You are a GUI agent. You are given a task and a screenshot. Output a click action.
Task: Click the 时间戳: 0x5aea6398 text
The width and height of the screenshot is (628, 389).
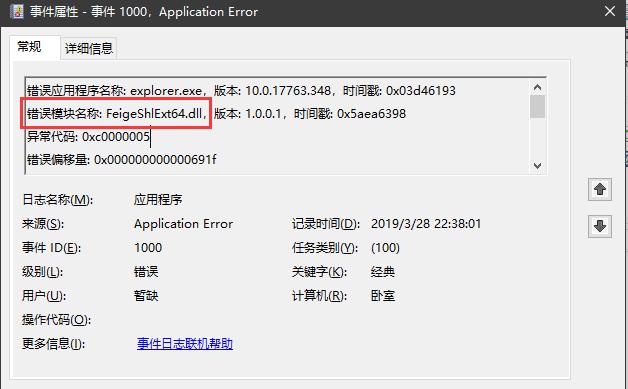(350, 114)
